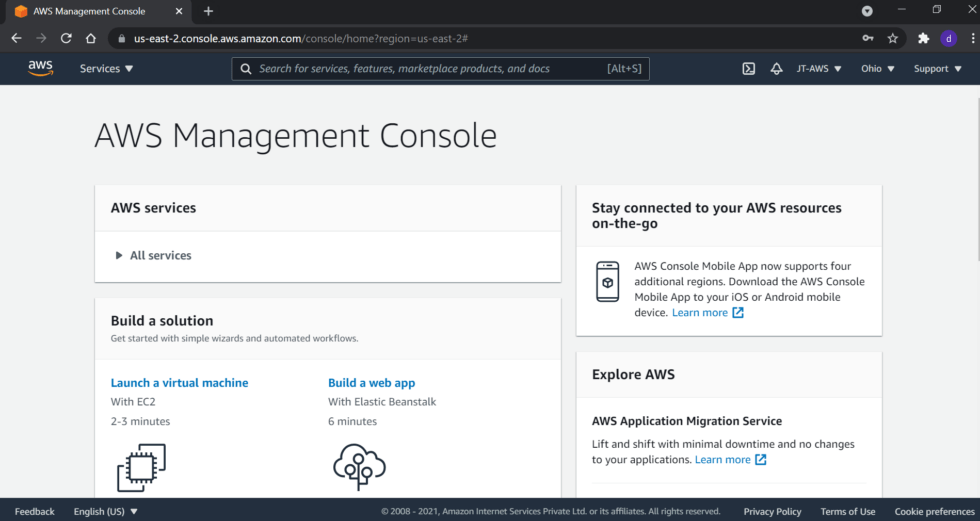This screenshot has height=521, width=980.
Task: Bookmark this page with star icon
Action: [x=892, y=38]
